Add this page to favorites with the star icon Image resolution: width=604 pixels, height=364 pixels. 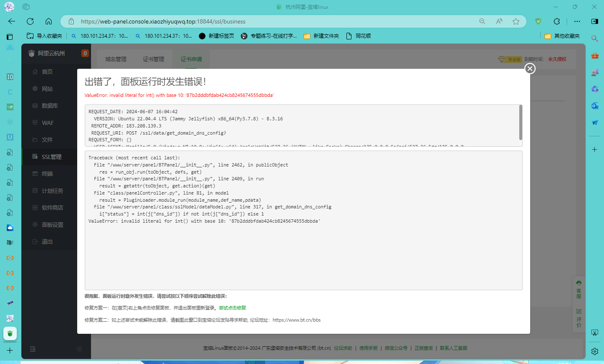[x=516, y=21]
